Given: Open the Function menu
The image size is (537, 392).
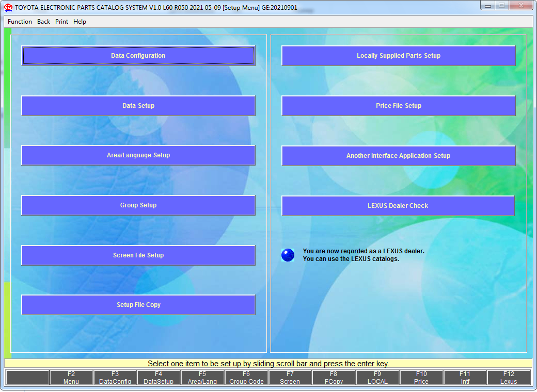Looking at the screenshot, I should 20,22.
